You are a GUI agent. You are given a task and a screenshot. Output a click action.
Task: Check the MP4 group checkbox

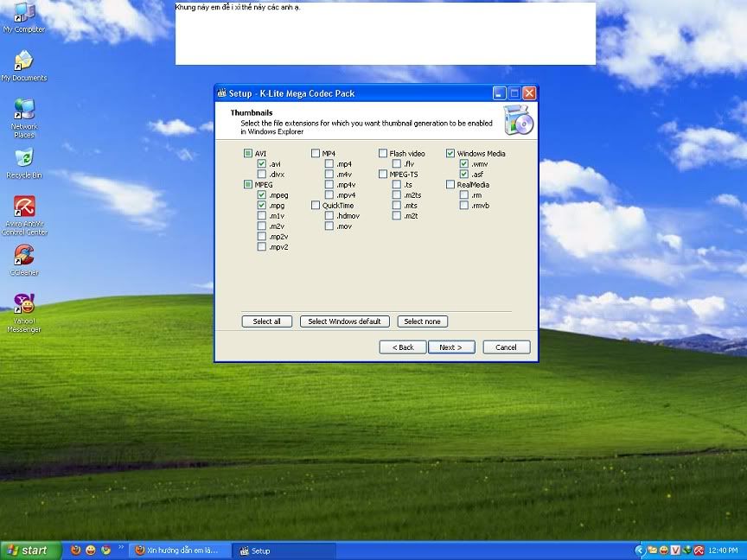click(316, 153)
